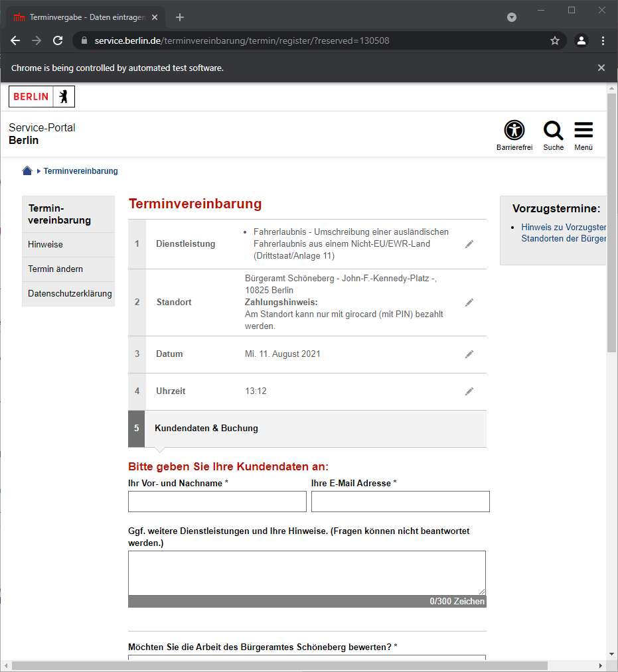Click the Zahlungshinweis label

pos(281,302)
